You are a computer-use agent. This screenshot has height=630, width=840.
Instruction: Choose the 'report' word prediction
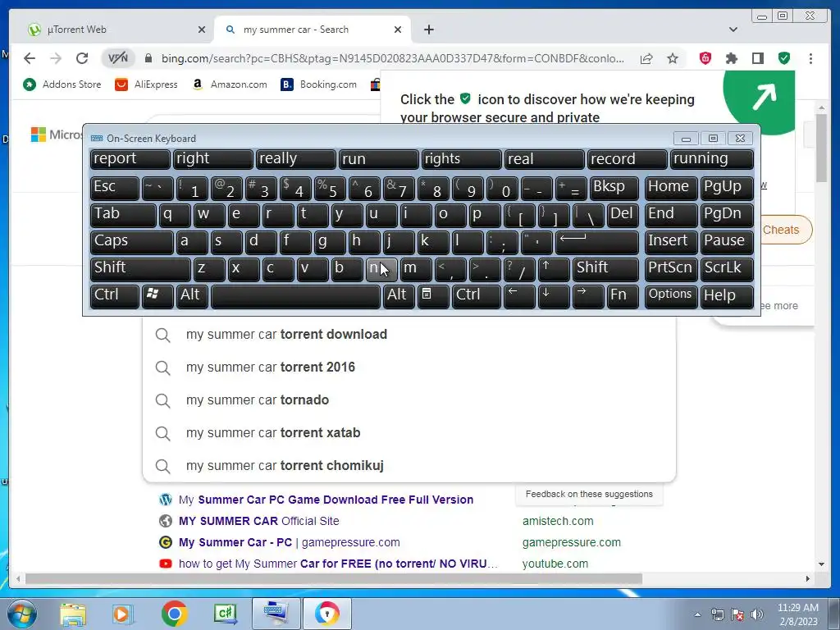click(130, 158)
